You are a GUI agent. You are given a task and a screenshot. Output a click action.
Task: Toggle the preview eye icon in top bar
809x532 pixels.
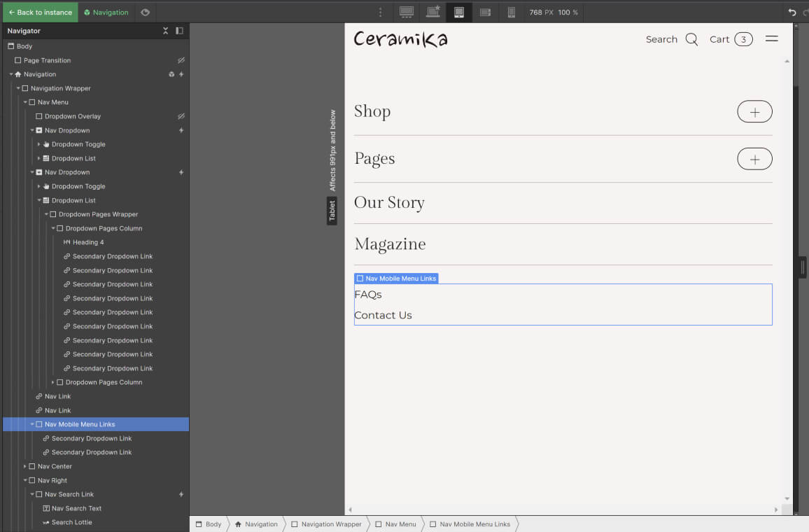pos(146,13)
